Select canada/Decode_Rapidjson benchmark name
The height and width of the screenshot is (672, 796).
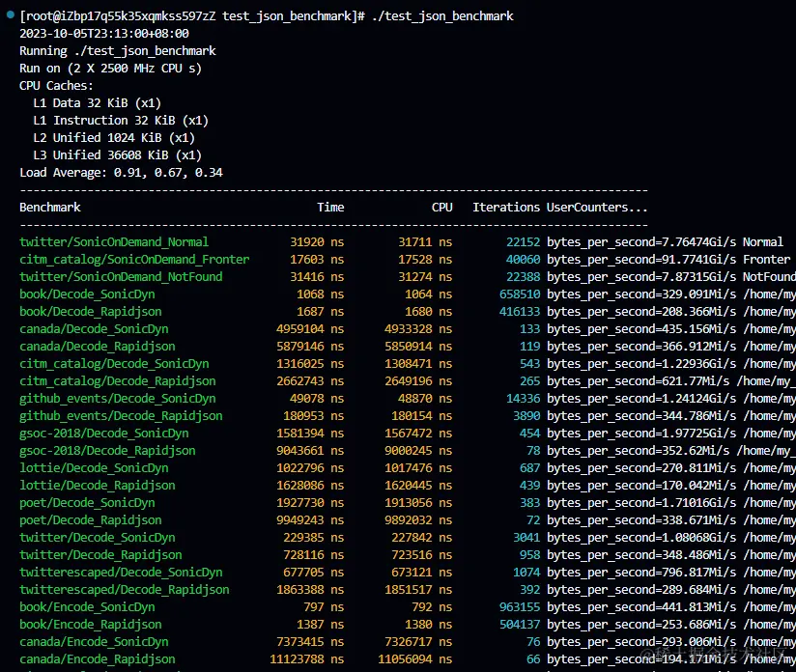pyautogui.click(x=98, y=347)
